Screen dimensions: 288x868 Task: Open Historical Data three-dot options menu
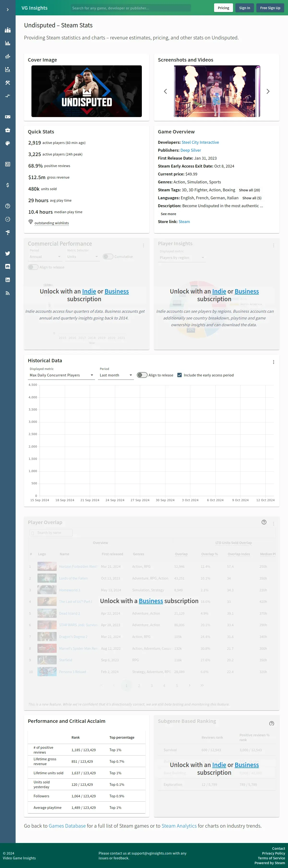(274, 362)
